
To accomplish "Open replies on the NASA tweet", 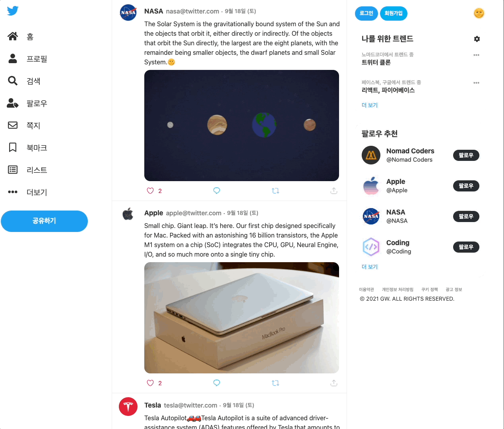I will point(217,191).
